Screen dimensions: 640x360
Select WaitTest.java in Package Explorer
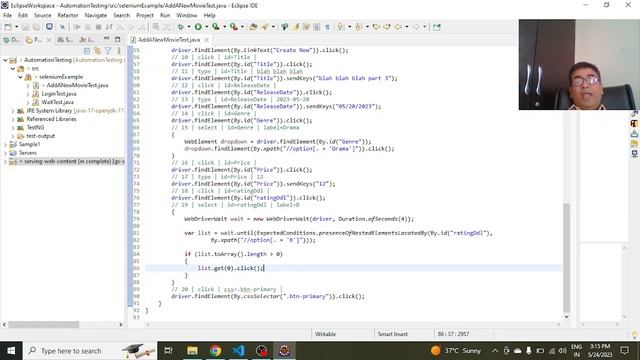tap(58, 102)
